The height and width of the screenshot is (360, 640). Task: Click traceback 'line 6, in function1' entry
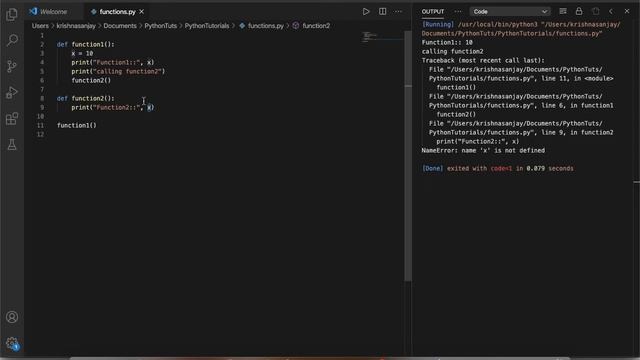click(x=521, y=101)
